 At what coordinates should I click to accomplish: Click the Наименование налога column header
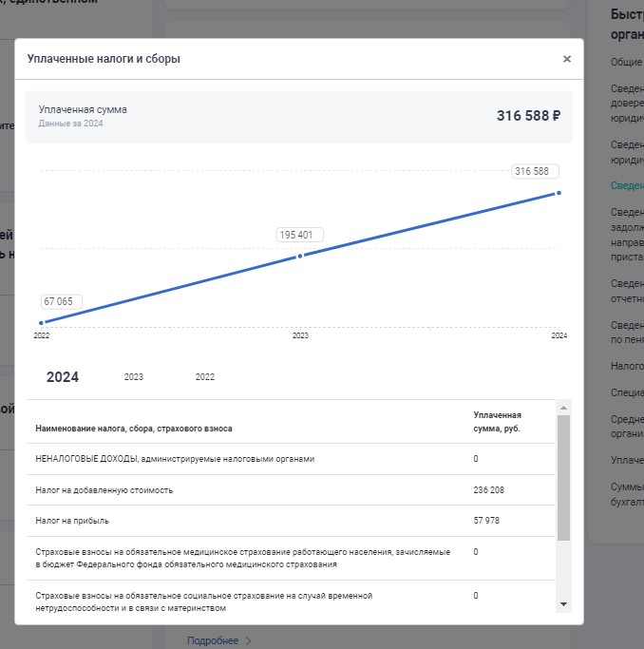pos(134,429)
